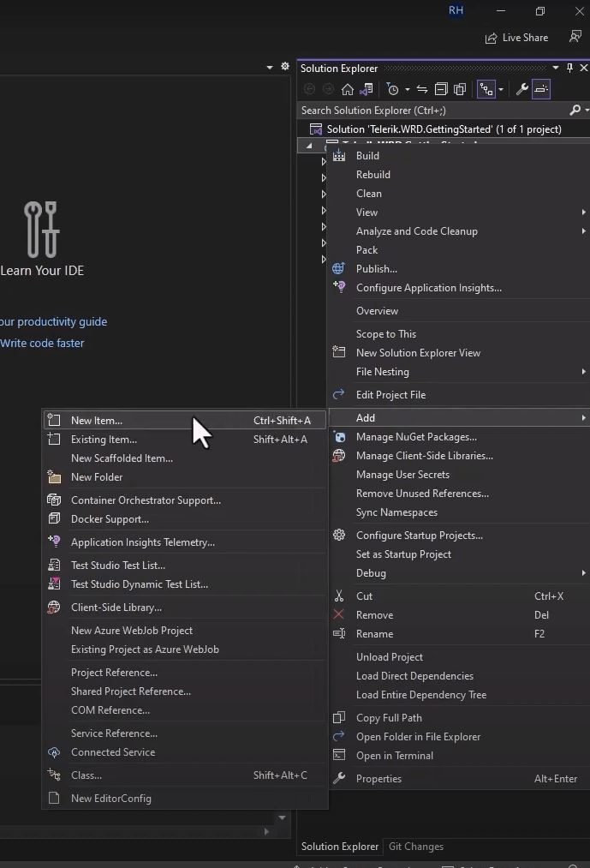Click Container Orchestrator Support...

point(185,500)
